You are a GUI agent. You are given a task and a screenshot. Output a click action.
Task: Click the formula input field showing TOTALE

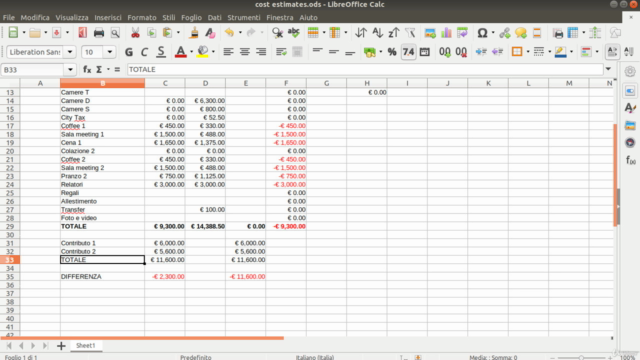tap(365, 69)
